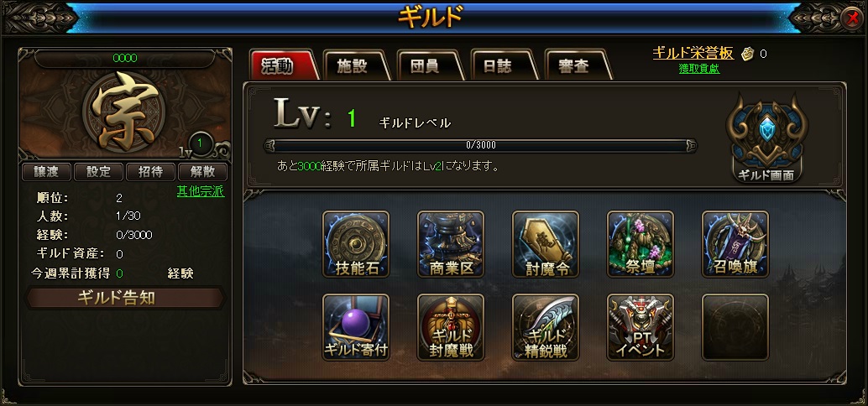The image size is (868, 406).
Task: Open the 審査 tab
Action: 576,65
